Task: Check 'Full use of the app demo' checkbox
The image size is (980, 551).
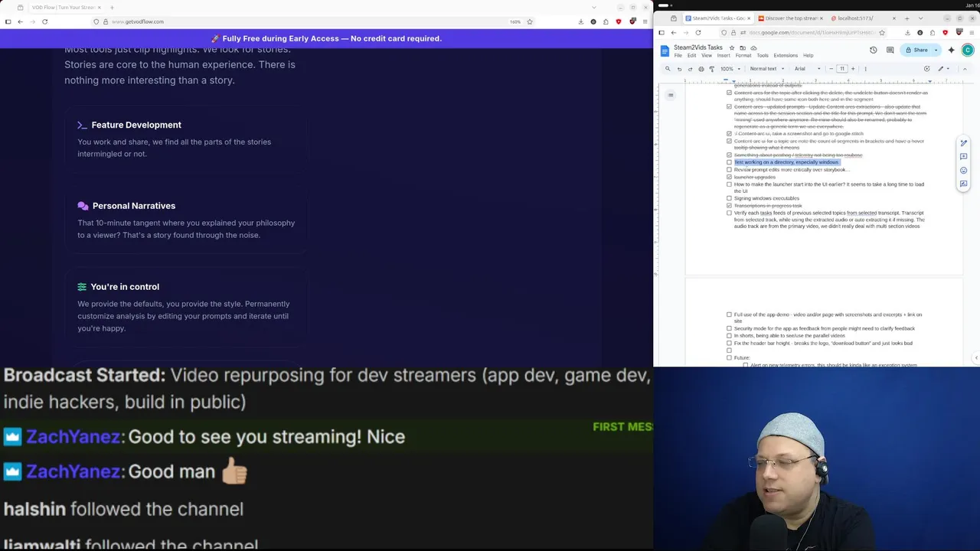Action: 729,315
